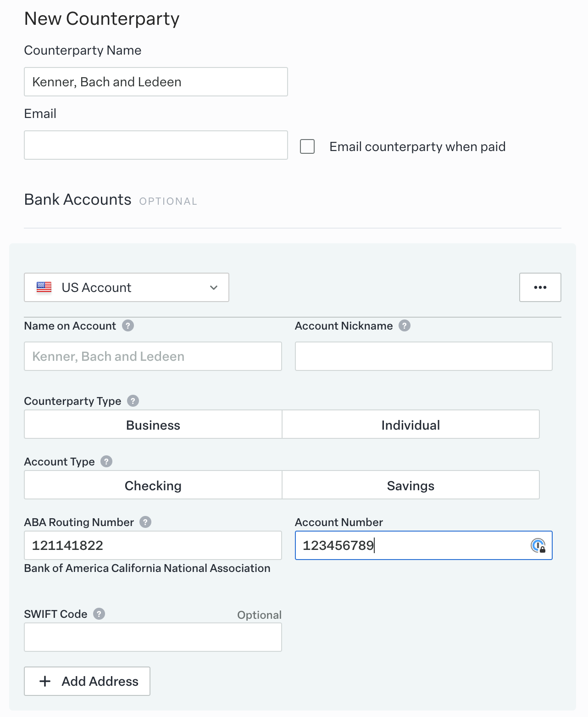Click the Account Type help icon
Screen dimensions: 588x717
(x=106, y=462)
